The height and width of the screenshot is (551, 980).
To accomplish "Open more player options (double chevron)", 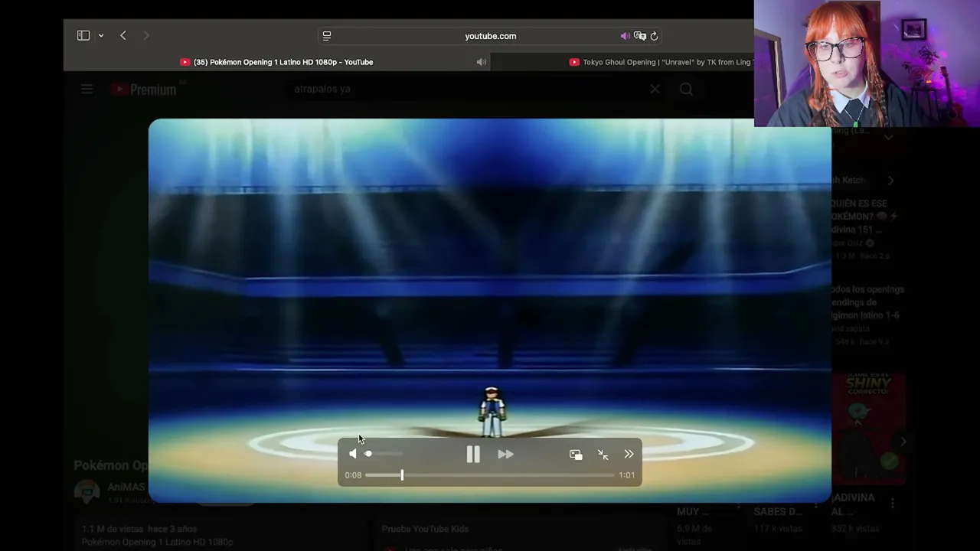I will [x=629, y=454].
